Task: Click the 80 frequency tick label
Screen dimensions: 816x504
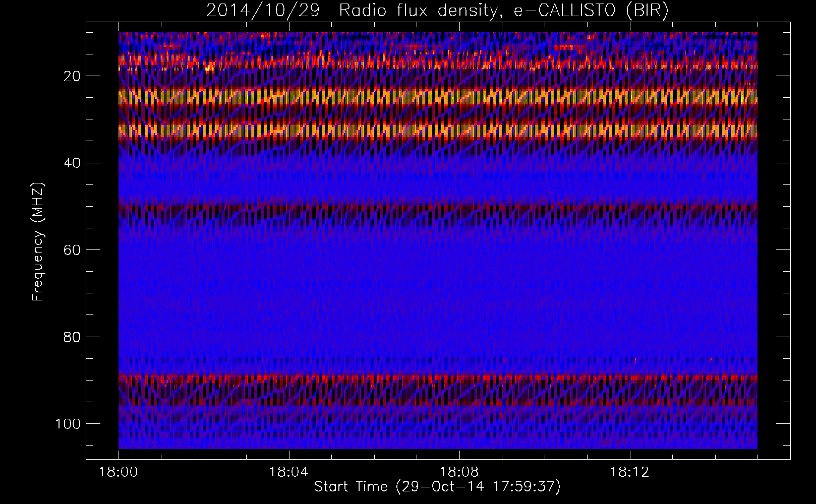Action: tap(72, 337)
